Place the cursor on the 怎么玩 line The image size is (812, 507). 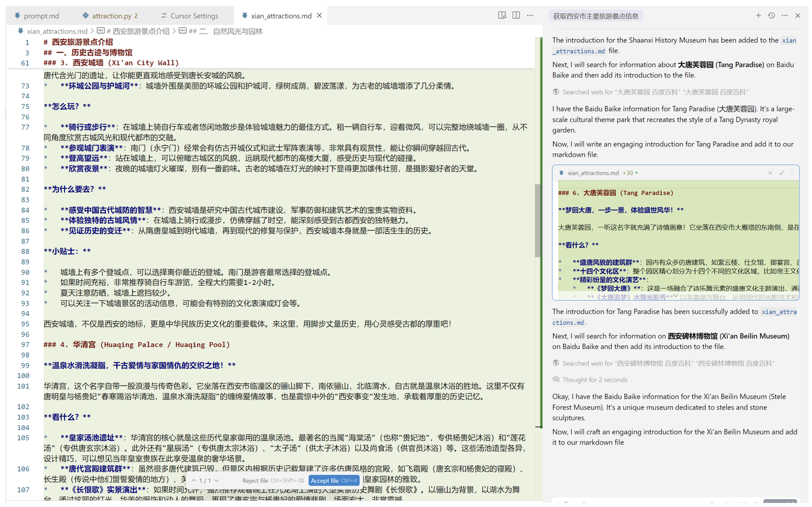tap(67, 106)
